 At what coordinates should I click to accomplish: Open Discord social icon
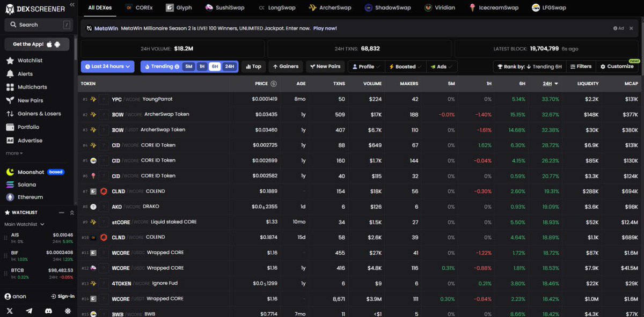pos(48,311)
